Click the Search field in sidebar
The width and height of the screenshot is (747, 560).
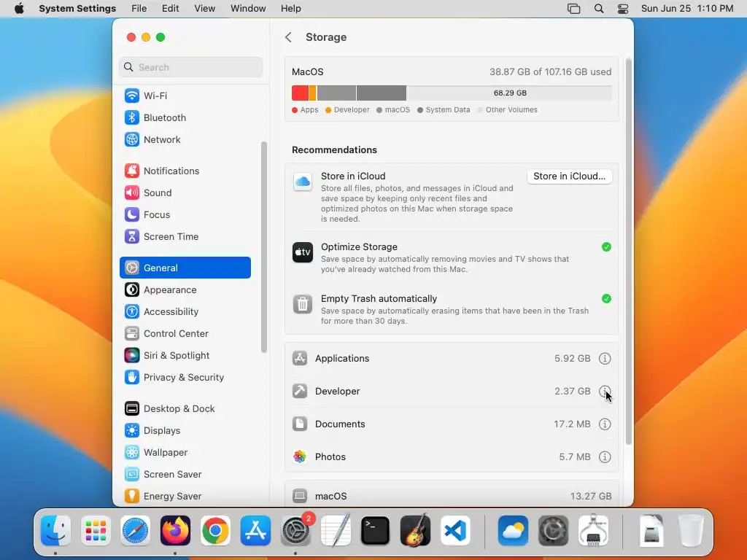(x=190, y=67)
